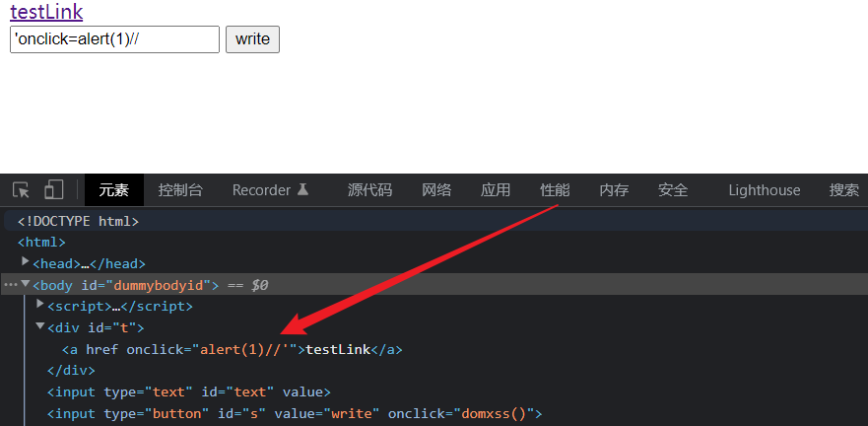Toggle the device toolbar icon
This screenshot has height=426, width=868.
coord(54,189)
